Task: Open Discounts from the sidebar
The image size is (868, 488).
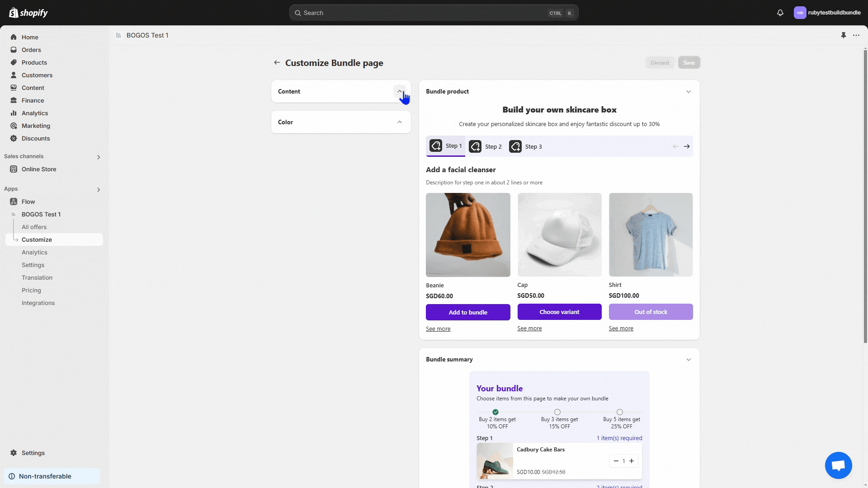Action: click(x=35, y=138)
